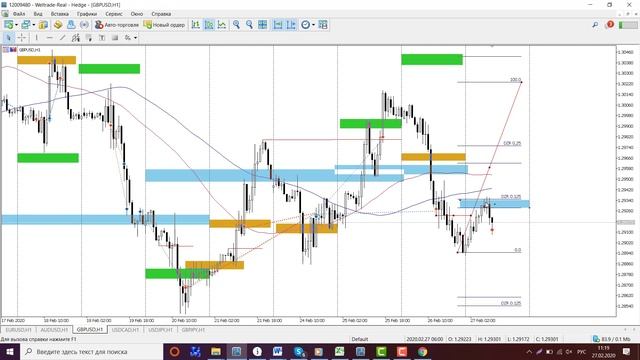Open the Справка menu
Viewport: 640px width, 360px height.
click(161, 14)
